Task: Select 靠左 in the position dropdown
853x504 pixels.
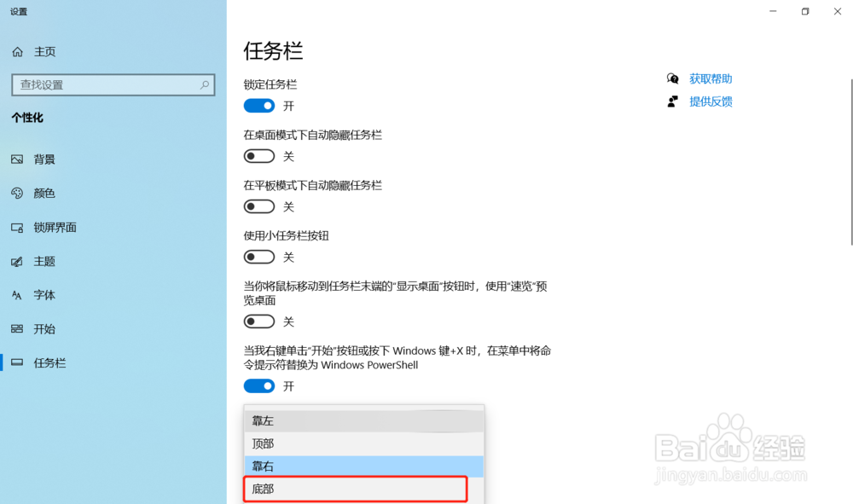Action: [x=364, y=420]
